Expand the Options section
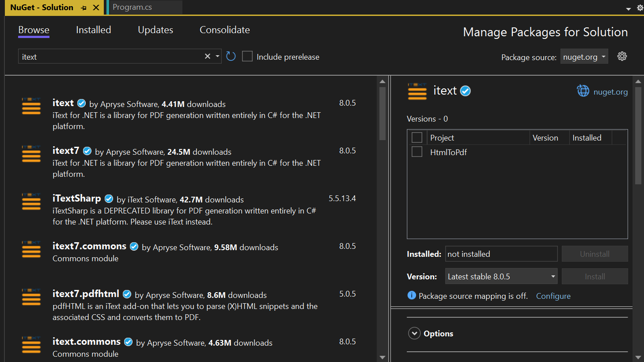This screenshot has width=644, height=362. click(x=414, y=333)
